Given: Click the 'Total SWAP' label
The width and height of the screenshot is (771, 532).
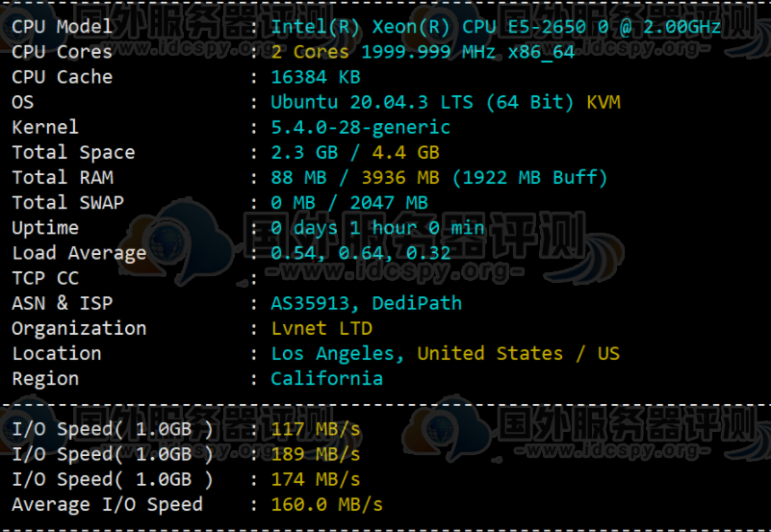Looking at the screenshot, I should pyautogui.click(x=67, y=202).
